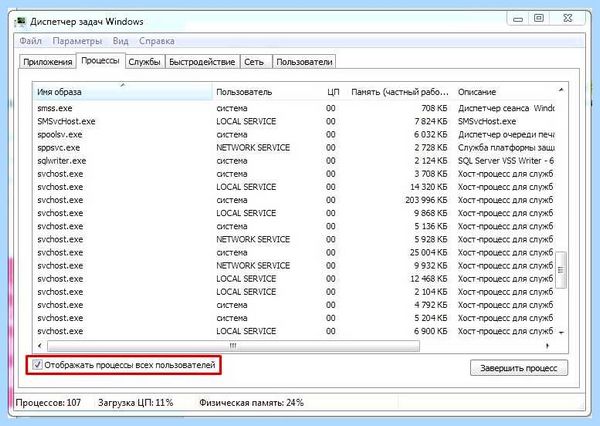Switch to the Приложения tab
Screen dimensions: 600x426
click(48, 62)
